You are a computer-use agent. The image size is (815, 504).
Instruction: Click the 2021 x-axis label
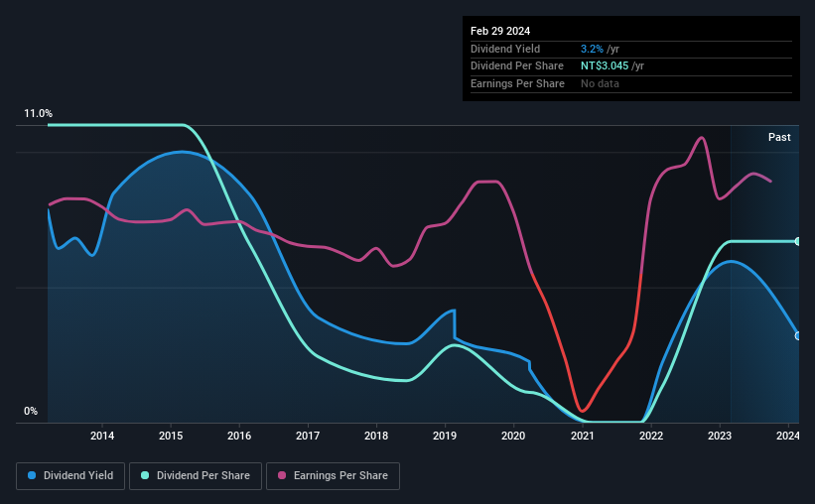click(x=582, y=436)
